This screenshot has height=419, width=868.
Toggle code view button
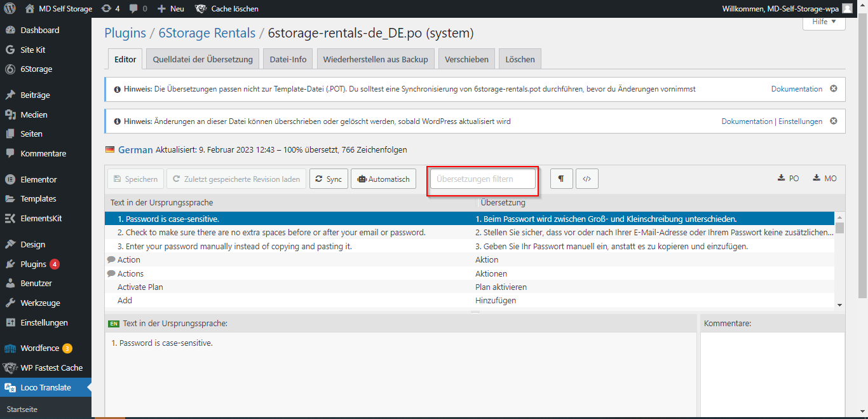tap(587, 179)
